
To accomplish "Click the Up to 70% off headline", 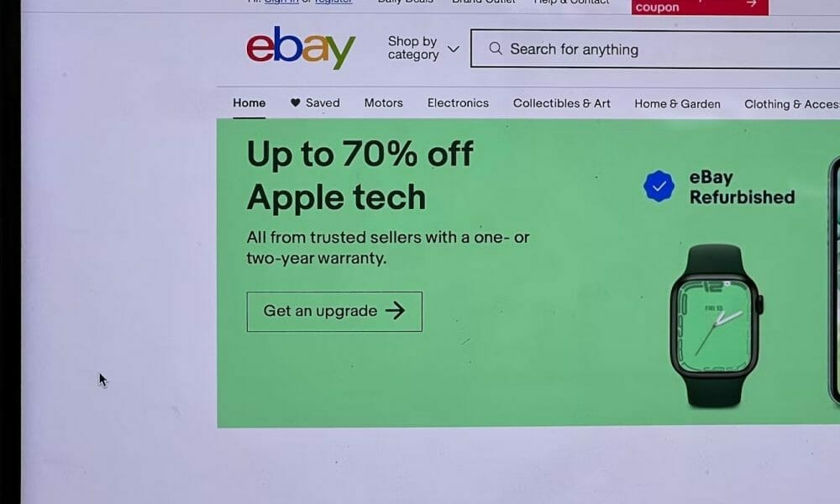I will coord(360,155).
